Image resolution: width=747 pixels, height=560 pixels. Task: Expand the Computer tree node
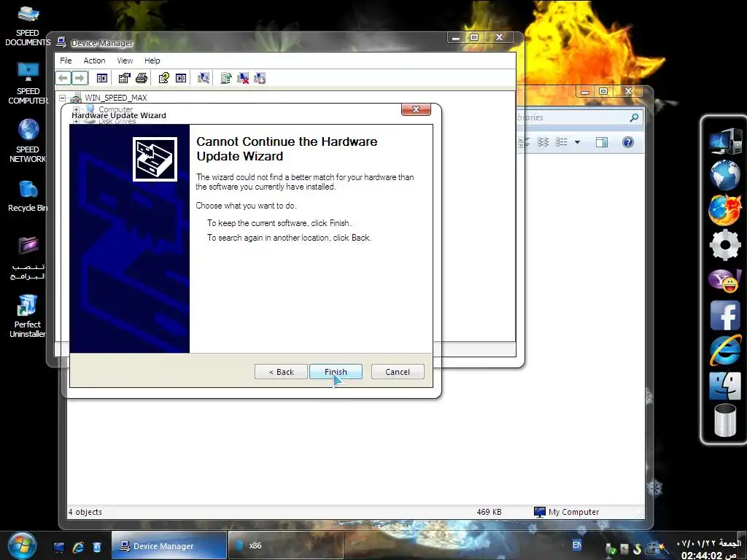click(76, 109)
